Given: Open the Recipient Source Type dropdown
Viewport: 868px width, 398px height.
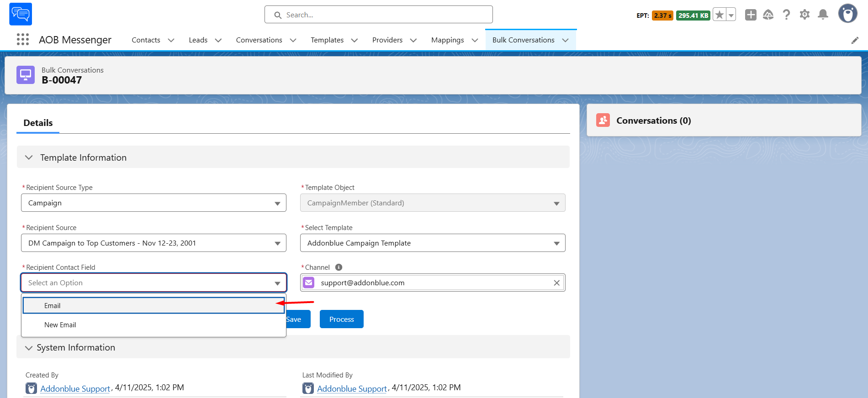Looking at the screenshot, I should 153,203.
